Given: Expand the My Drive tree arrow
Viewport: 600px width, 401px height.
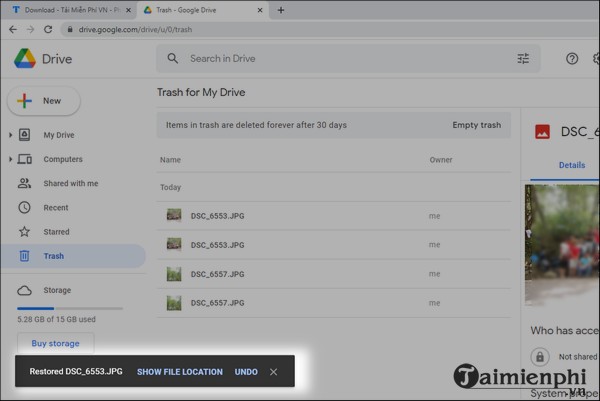Looking at the screenshot, I should point(11,135).
